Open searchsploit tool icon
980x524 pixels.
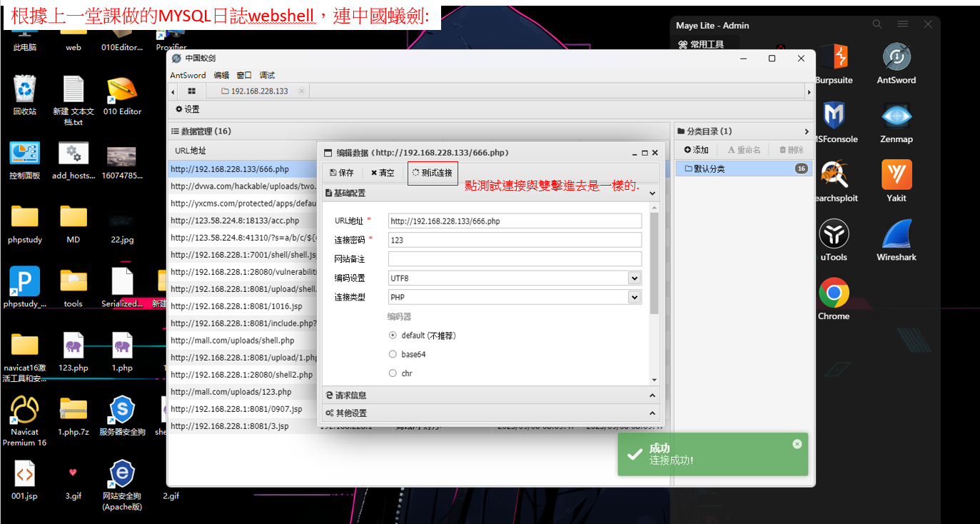tap(834, 175)
